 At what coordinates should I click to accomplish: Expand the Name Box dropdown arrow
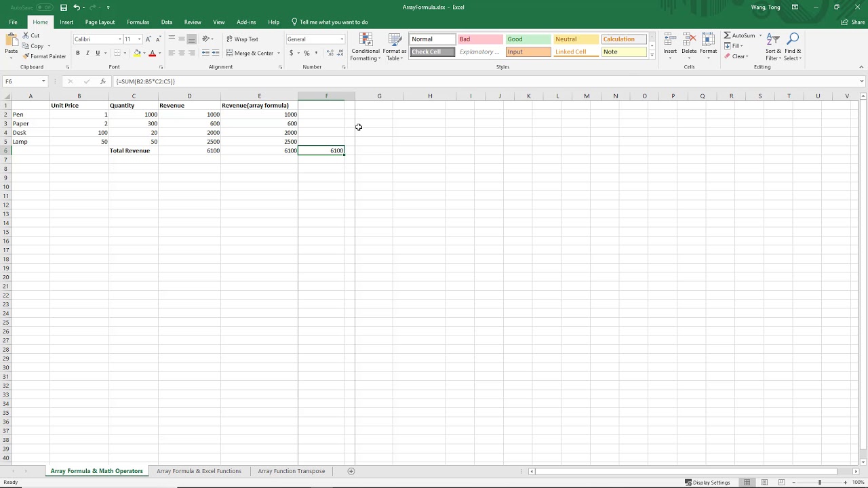pos(43,81)
